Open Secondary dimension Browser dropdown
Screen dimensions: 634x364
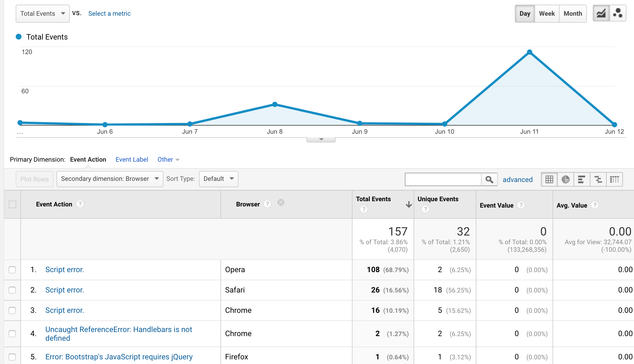[x=110, y=179]
